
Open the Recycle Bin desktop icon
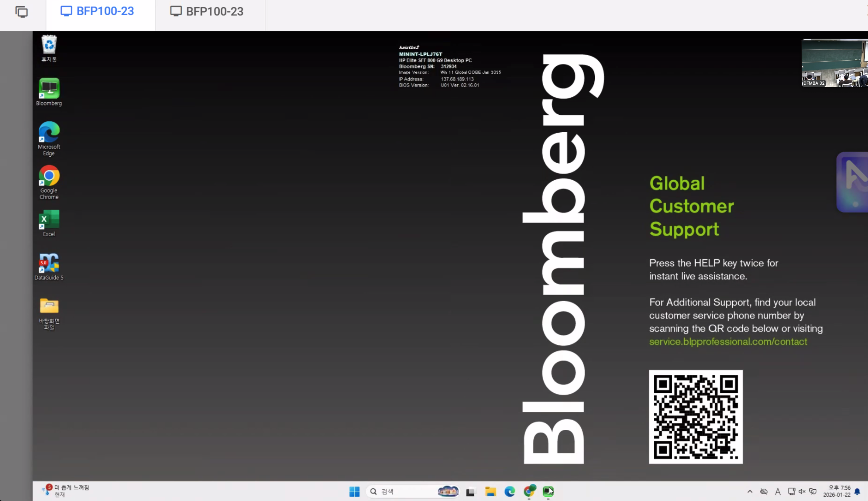(x=49, y=45)
